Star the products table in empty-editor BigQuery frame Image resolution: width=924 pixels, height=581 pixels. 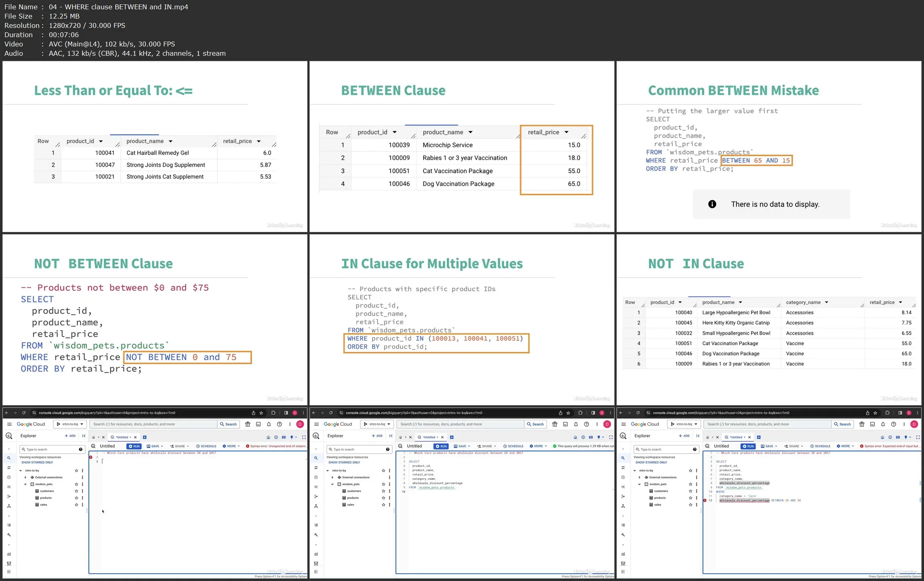pyautogui.click(x=76, y=498)
